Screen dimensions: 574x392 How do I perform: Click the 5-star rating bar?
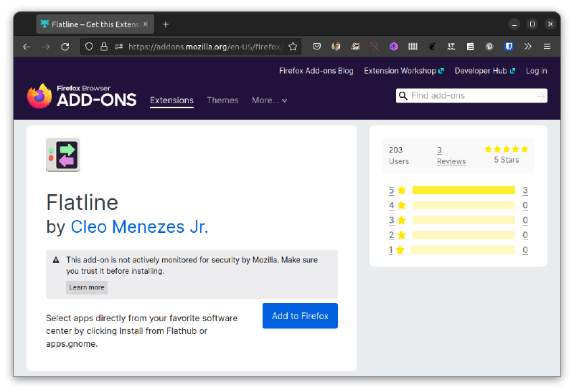[x=464, y=191]
